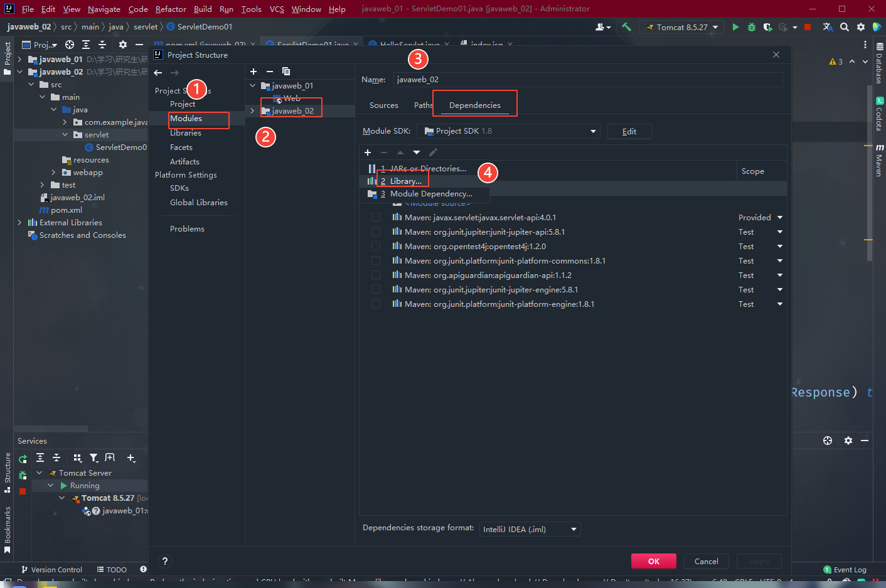This screenshot has height=588, width=886.
Task: Open IDE settings gear in main toolbar
Action: click(860, 27)
